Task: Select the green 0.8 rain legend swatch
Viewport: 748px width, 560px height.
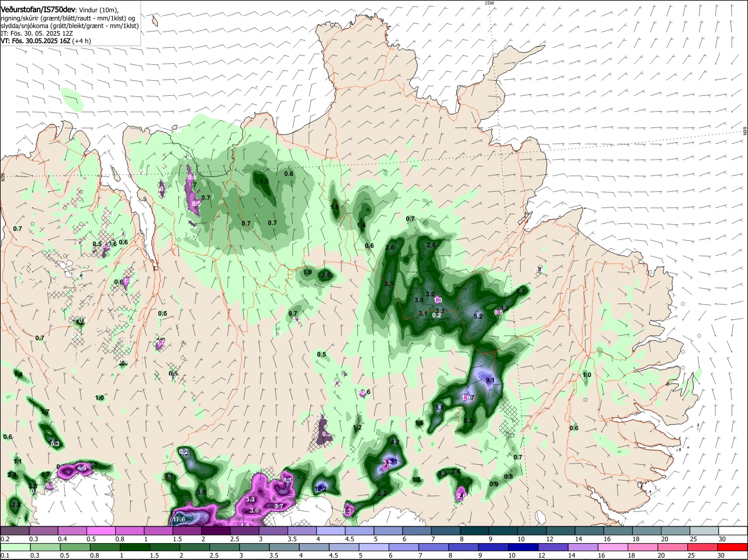Action: pyautogui.click(x=105, y=547)
